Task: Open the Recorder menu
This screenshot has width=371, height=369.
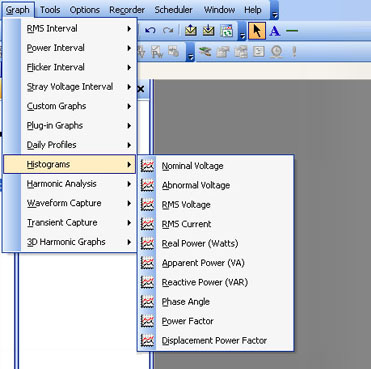Action: click(127, 10)
